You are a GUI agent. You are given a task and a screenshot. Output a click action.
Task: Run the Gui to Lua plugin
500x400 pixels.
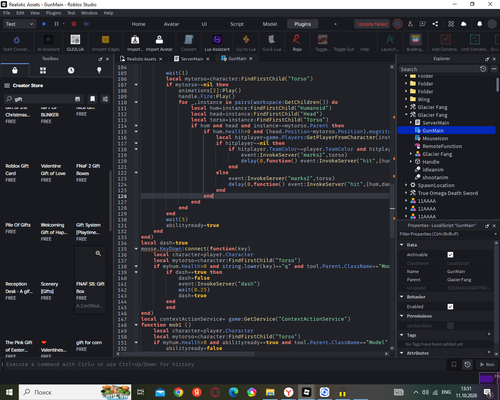[246, 43]
